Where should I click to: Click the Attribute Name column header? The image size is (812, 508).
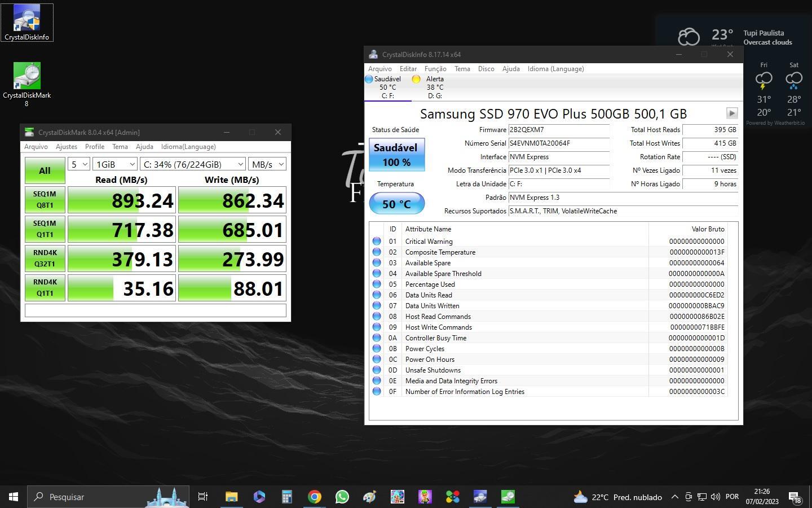(x=525, y=229)
